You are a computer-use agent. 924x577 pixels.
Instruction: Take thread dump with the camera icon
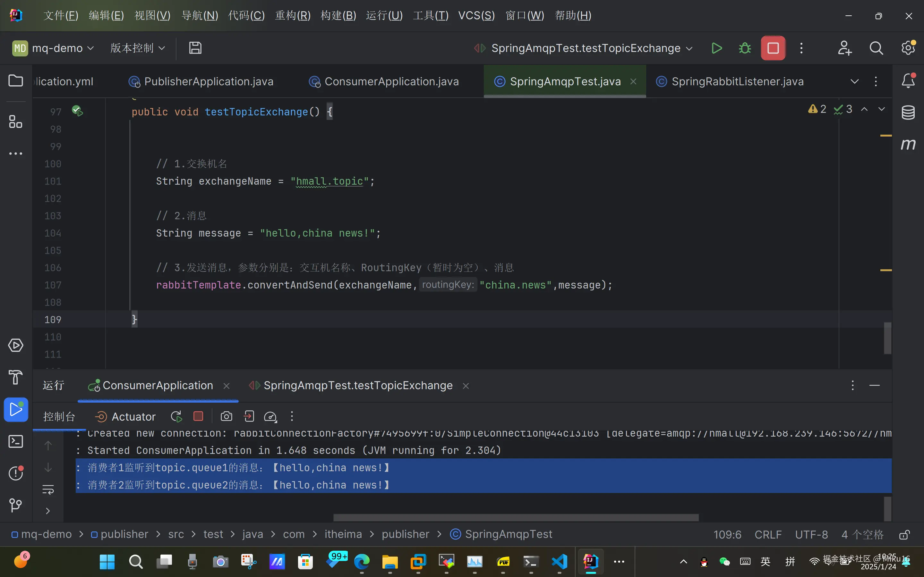[x=226, y=416]
